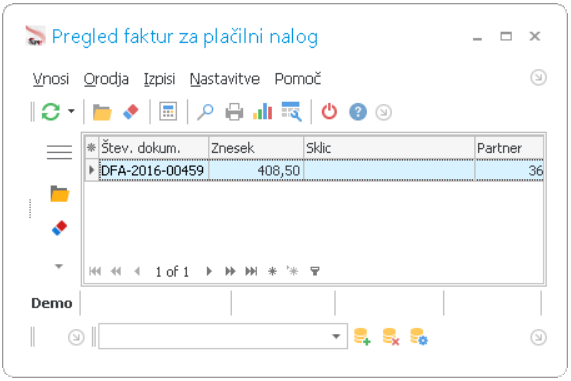Open the Izpisi menu
Image resolution: width=571 pixels, height=381 pixels.
[159, 79]
